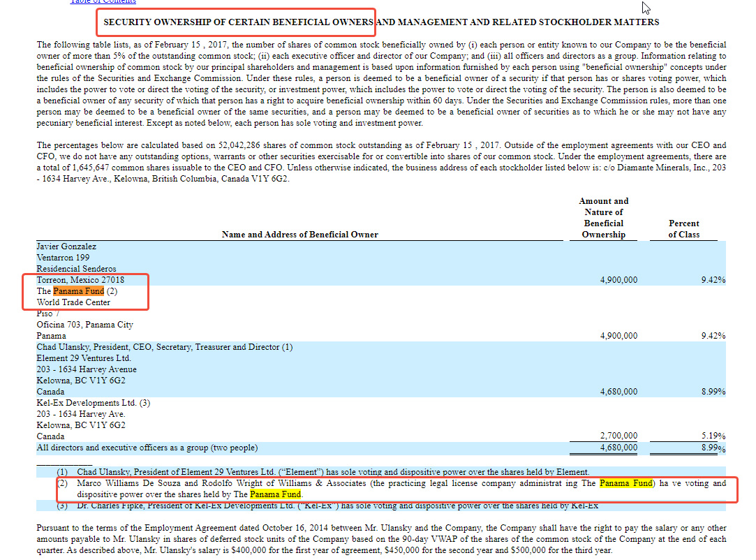Click the 'Oficina 703, Panama City' line
The width and height of the screenshot is (756, 560).
85,325
